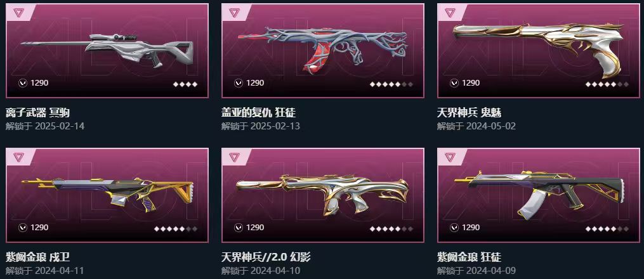Select the 天界神兵 鬼魅 pistol image
Viewport: 644px width, 279px height.
(539, 48)
